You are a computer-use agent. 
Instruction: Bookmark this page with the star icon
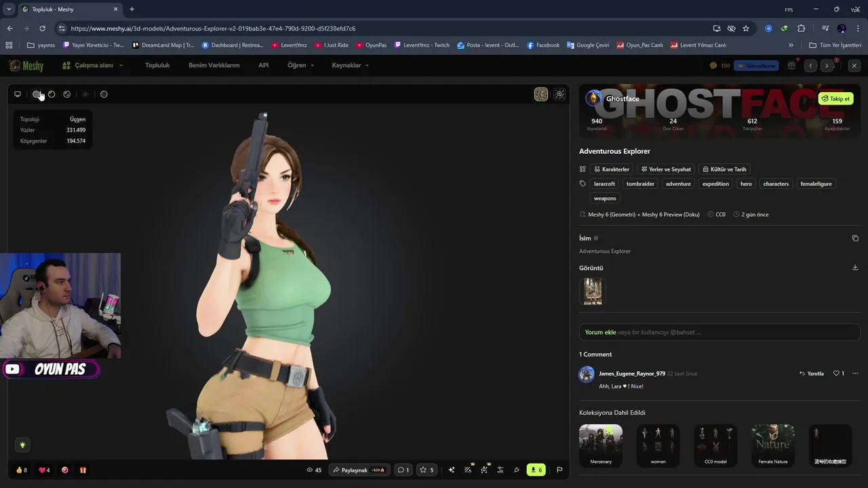tap(746, 28)
